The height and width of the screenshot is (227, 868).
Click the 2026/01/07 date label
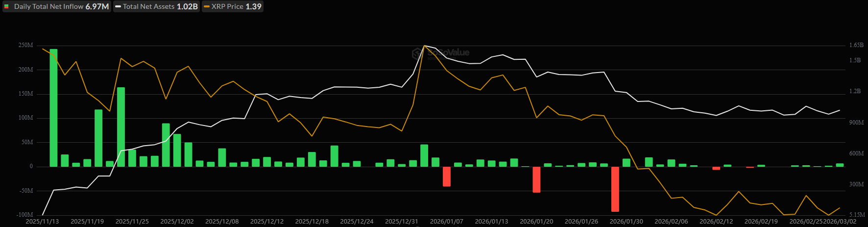[447, 222]
